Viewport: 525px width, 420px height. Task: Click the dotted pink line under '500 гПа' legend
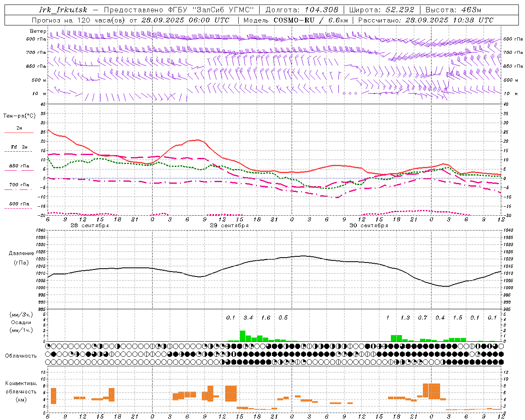pyautogui.click(x=18, y=208)
